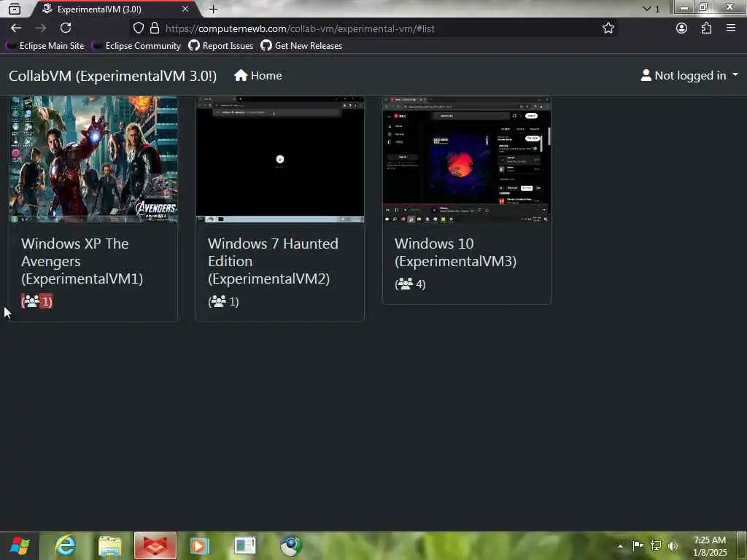The image size is (747, 560).
Task: Open network status tray icon
Action: click(x=656, y=545)
